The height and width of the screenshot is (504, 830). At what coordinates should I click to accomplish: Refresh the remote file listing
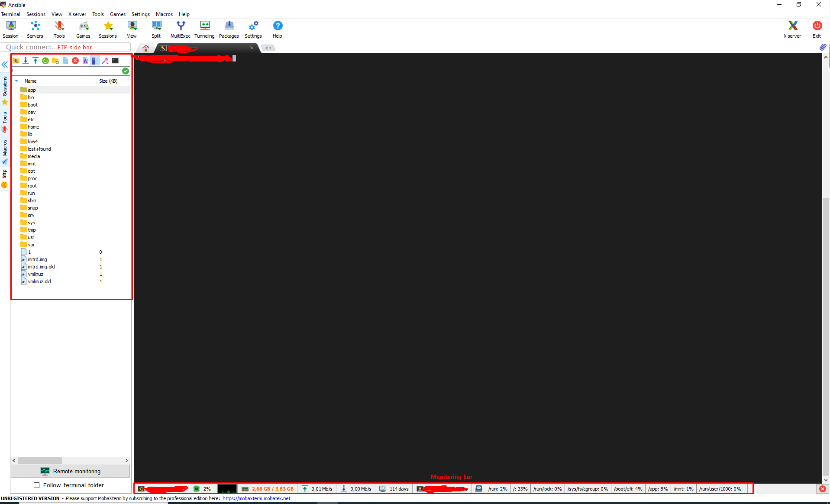[45, 61]
